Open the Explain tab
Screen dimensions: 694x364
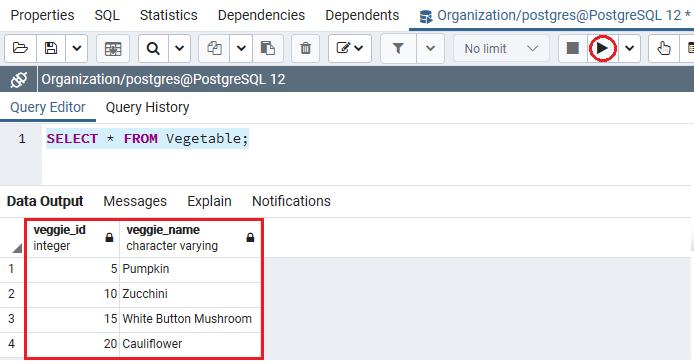coord(209,201)
